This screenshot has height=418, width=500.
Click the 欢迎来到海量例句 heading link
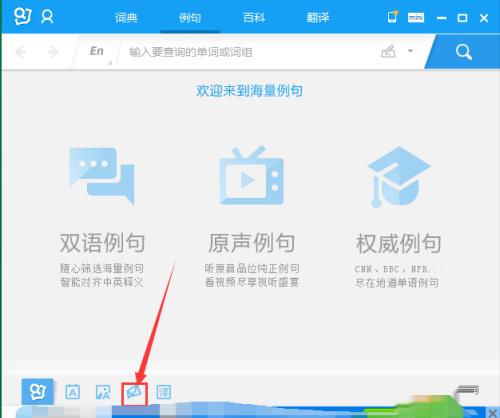pyautogui.click(x=249, y=90)
